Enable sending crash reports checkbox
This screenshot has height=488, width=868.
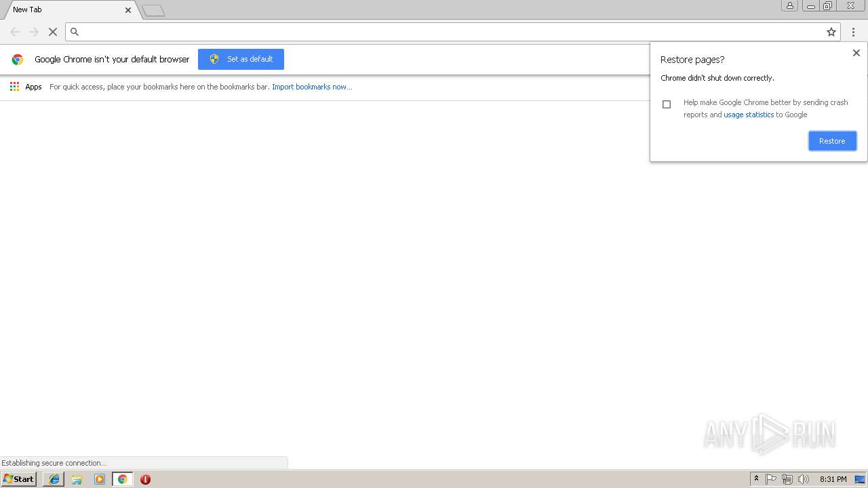667,104
